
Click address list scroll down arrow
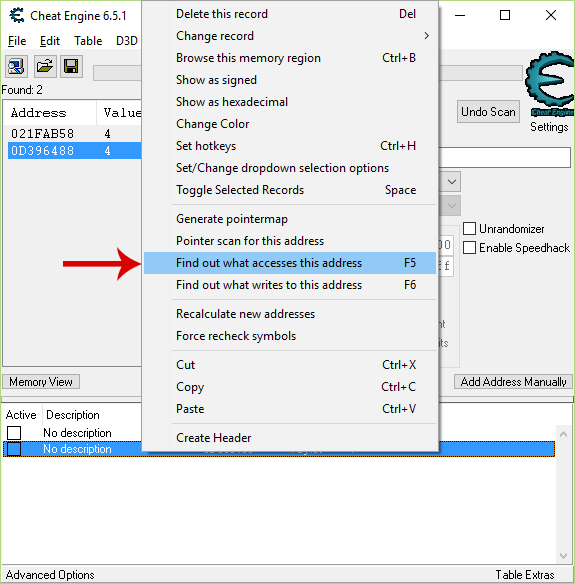click(563, 556)
